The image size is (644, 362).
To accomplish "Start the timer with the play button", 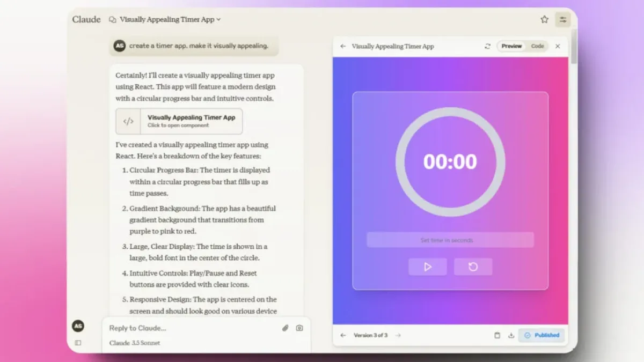I will pyautogui.click(x=427, y=267).
